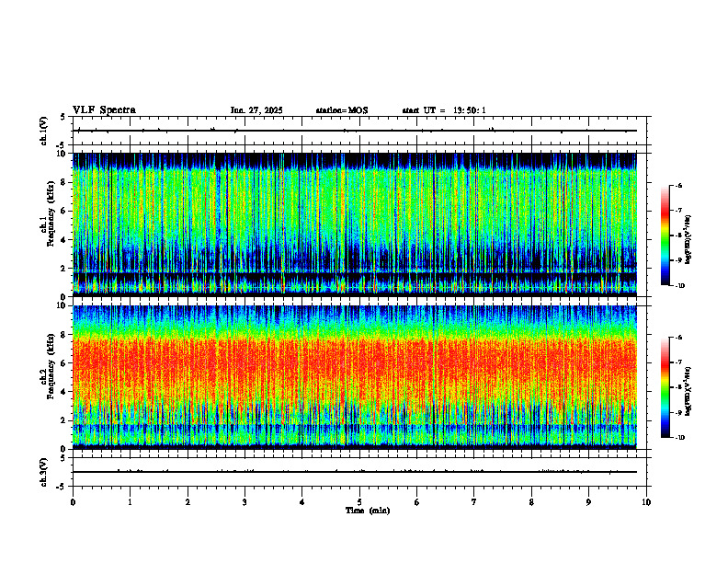The image size is (728, 563).
Task: Click time axis tick label '3'
Action: coord(245,502)
